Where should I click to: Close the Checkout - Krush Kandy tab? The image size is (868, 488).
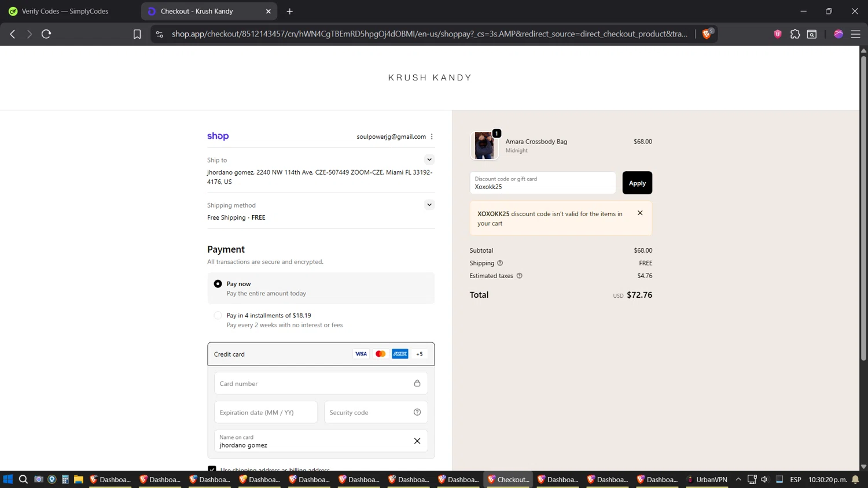[269, 11]
